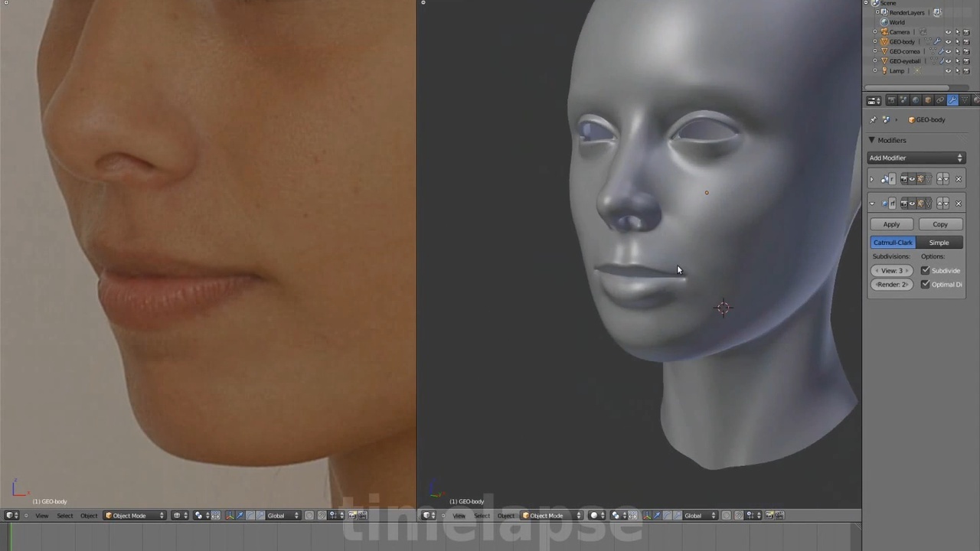Select the Render camera tab icon

coord(891,100)
